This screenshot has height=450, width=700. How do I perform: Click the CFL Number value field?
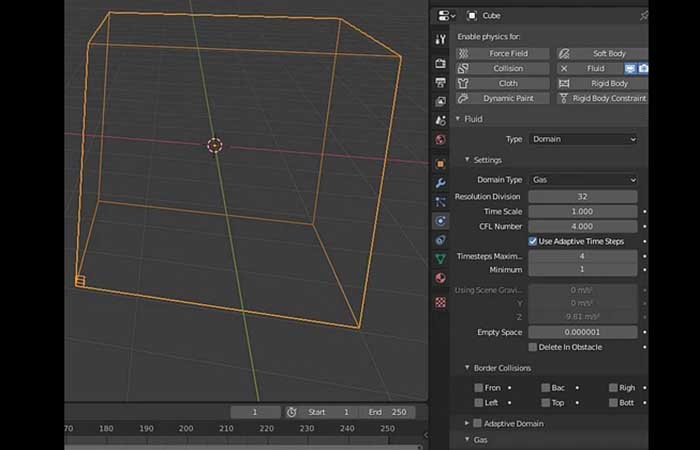tap(583, 226)
